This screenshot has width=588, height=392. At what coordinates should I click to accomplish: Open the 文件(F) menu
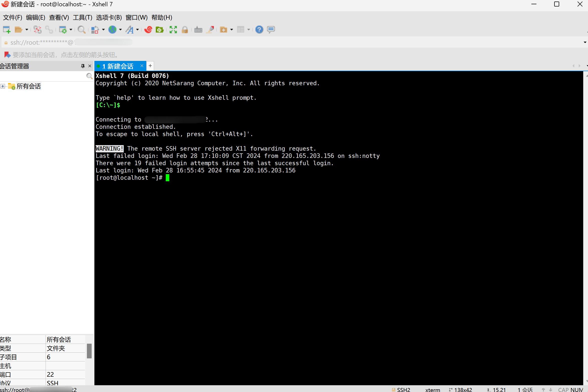(x=13, y=18)
